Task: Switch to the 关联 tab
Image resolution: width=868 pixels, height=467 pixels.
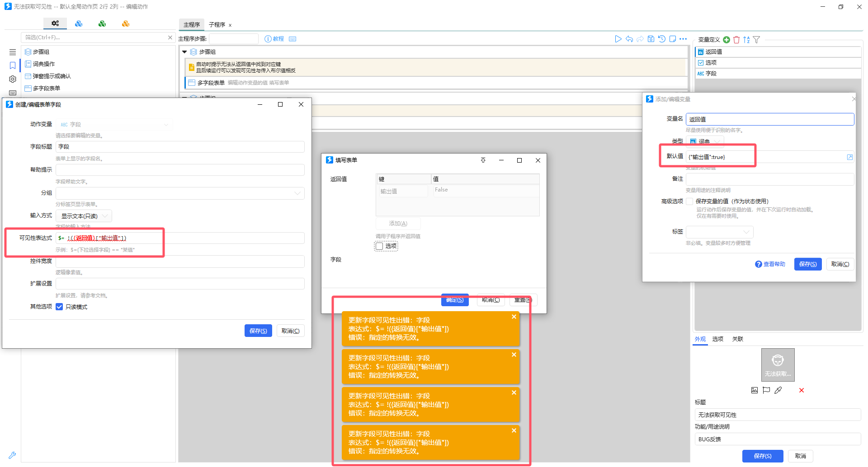Action: (737, 339)
